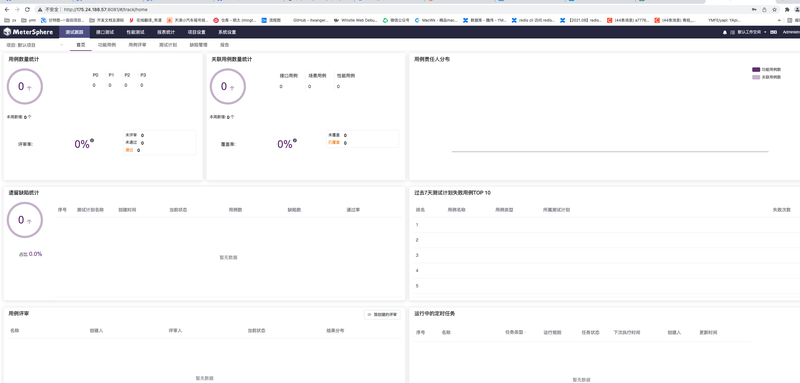Click the 测试计划名称 column header

(90, 210)
